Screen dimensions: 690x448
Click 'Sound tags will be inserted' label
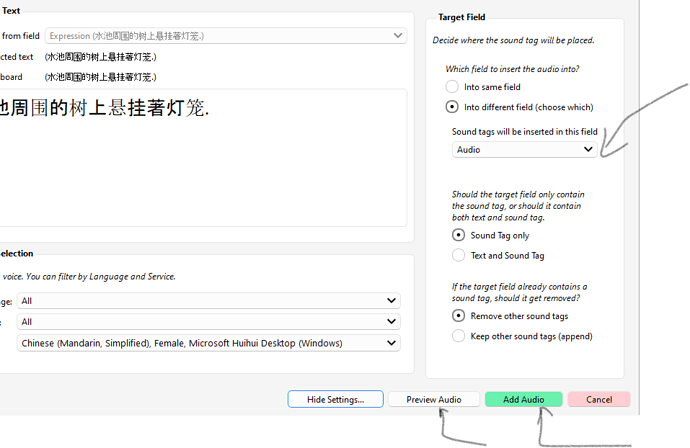coord(524,132)
